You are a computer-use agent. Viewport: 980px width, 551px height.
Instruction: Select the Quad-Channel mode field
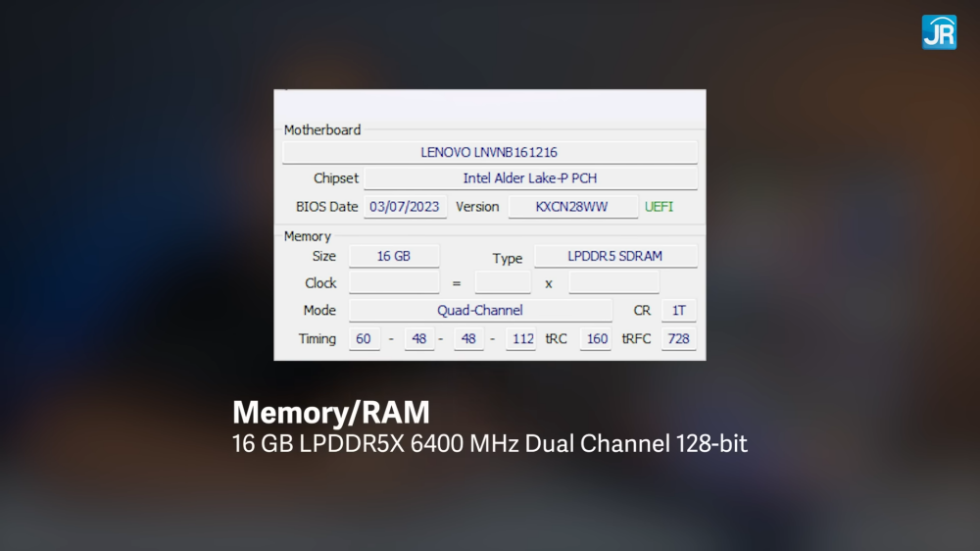(x=480, y=310)
